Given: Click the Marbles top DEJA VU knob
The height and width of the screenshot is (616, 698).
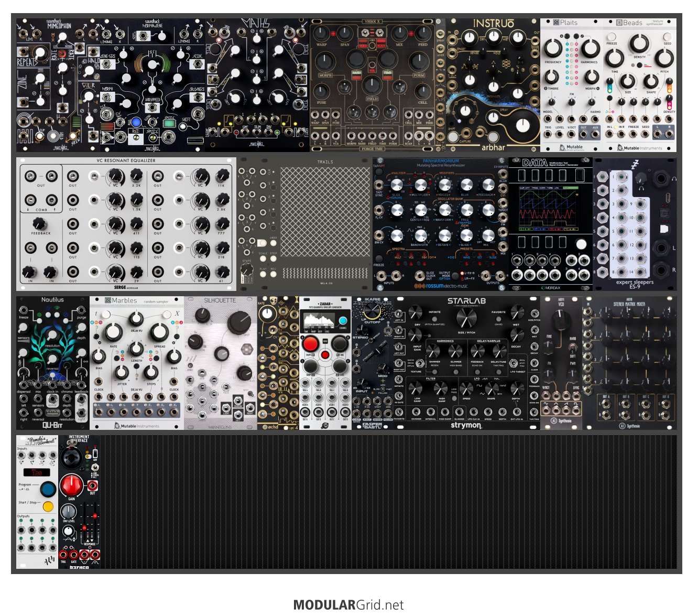Looking at the screenshot, I should coord(137,318).
